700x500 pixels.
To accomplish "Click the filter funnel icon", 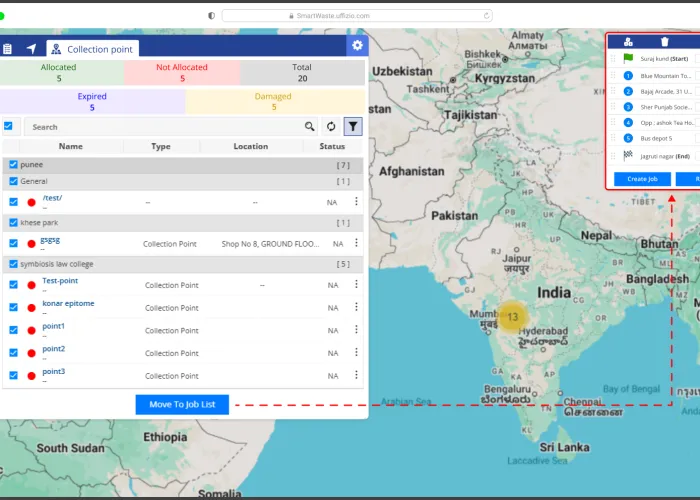I will coord(353,127).
